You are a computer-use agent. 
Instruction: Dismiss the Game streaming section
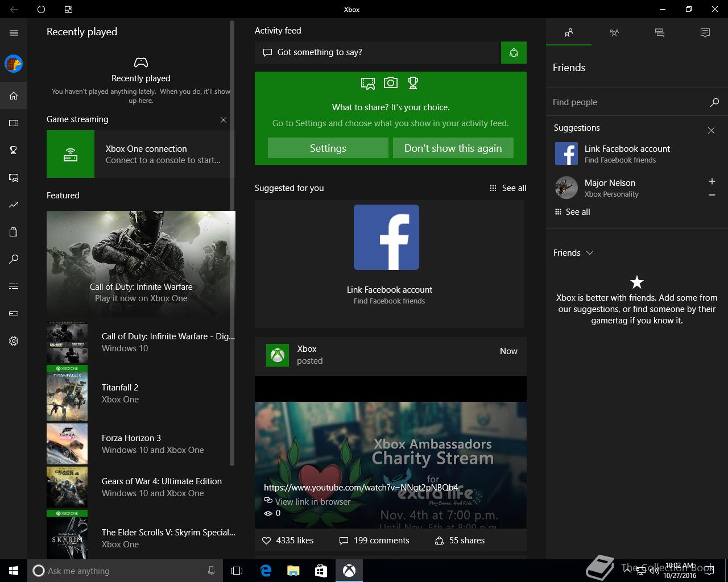(x=224, y=120)
